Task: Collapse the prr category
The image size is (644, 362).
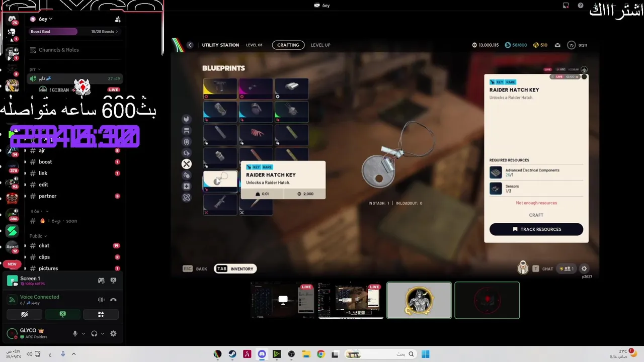Action: point(35,69)
